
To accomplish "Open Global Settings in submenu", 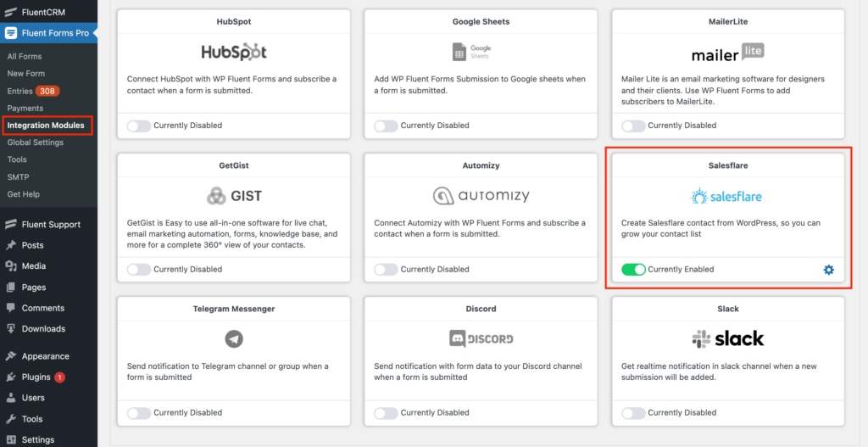I will (36, 142).
